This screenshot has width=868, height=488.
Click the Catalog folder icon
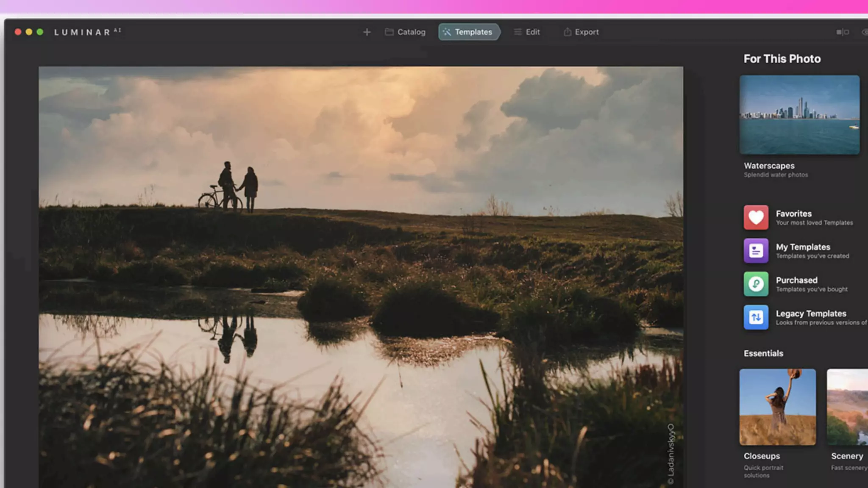click(x=389, y=32)
